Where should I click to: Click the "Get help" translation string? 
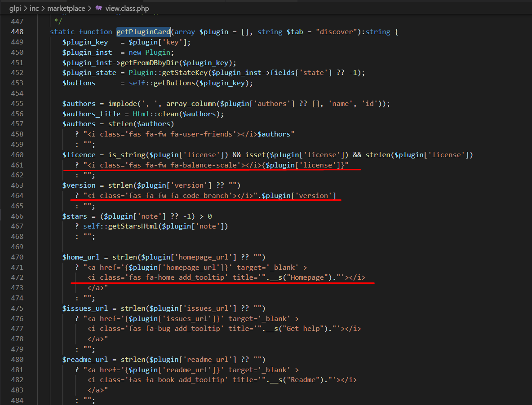(303, 329)
